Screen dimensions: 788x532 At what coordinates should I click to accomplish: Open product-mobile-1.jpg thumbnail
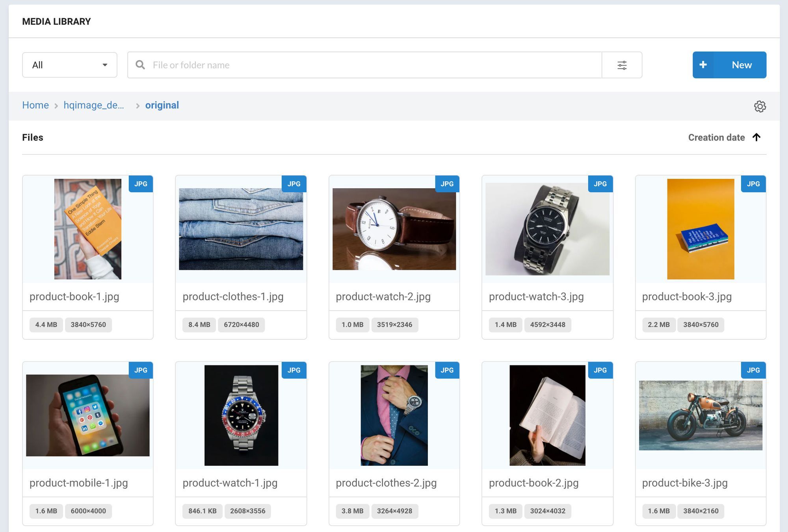click(88, 415)
